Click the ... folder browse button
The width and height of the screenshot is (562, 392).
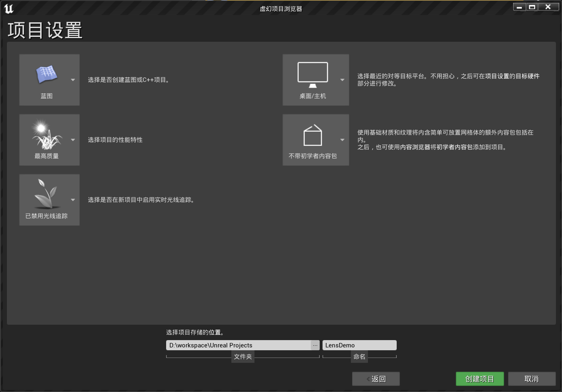(315, 345)
